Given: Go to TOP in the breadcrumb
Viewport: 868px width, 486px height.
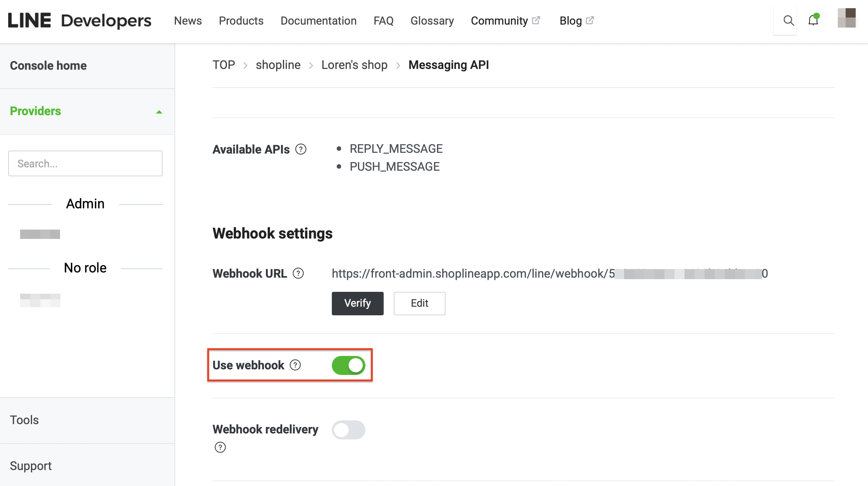Looking at the screenshot, I should 224,65.
